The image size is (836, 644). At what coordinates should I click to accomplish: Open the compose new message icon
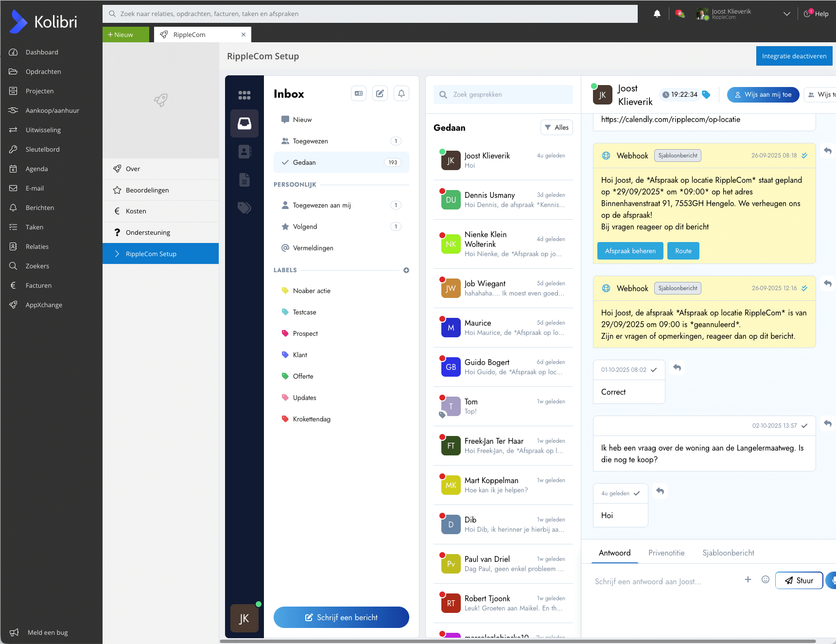pos(380,93)
